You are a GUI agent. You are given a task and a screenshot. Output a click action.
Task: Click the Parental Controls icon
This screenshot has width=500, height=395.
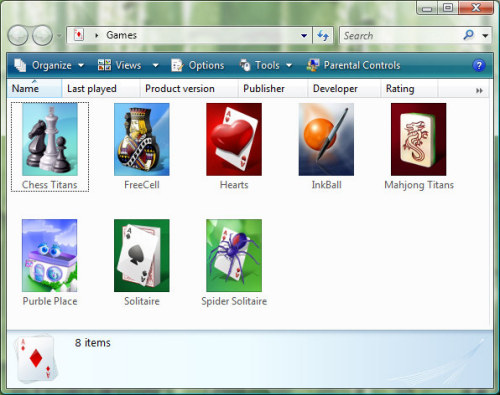pyautogui.click(x=313, y=65)
